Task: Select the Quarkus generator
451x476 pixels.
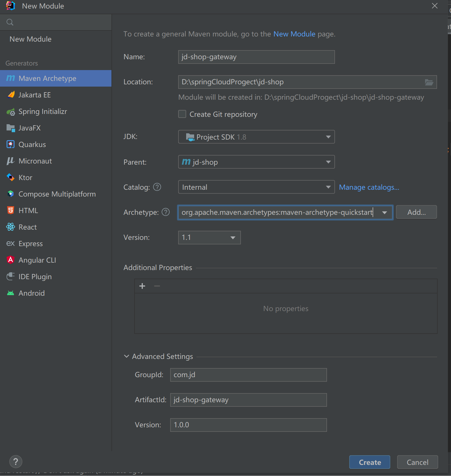Action: [56, 144]
